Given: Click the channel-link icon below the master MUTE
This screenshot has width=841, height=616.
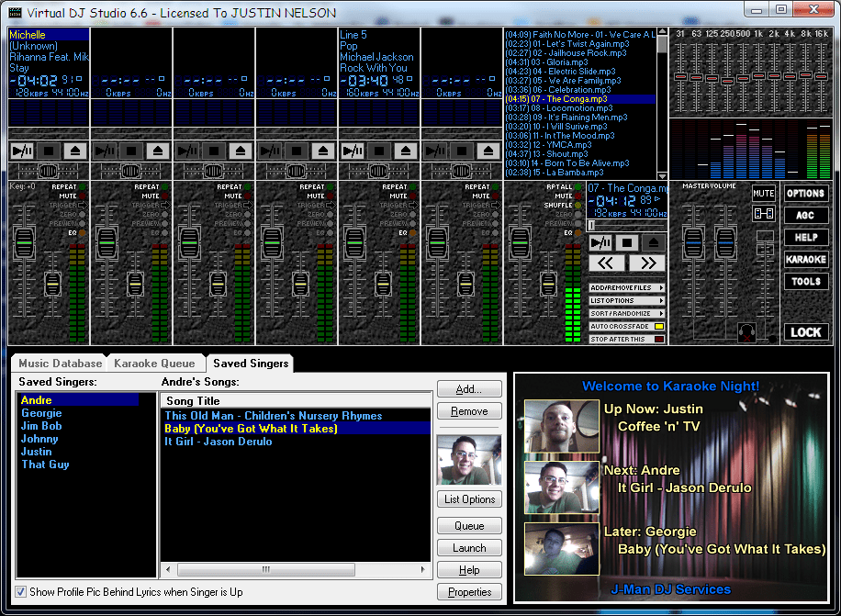Looking at the screenshot, I should pyautogui.click(x=764, y=214).
